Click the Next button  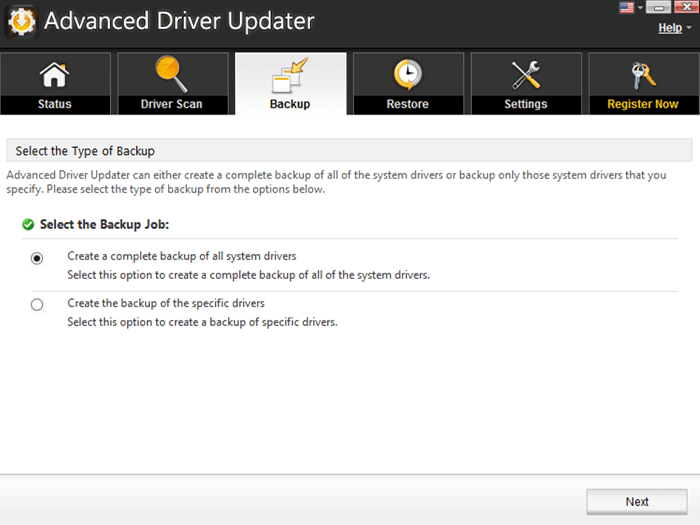(637, 502)
